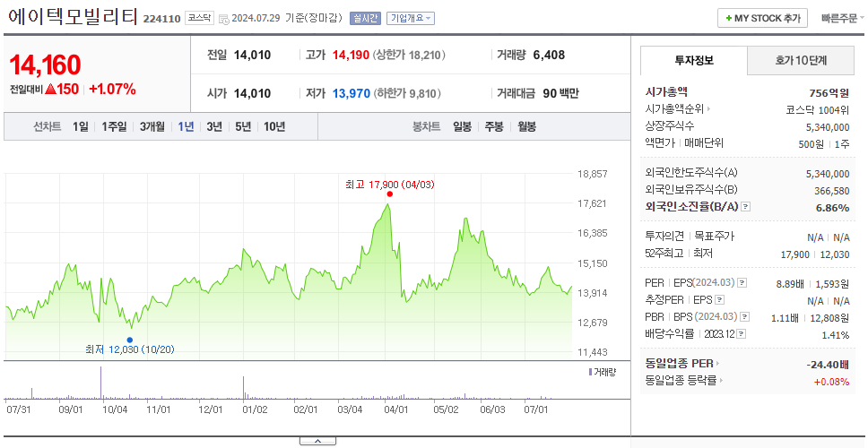
Task: Select the 10년 line chart period
Action: click(x=274, y=126)
